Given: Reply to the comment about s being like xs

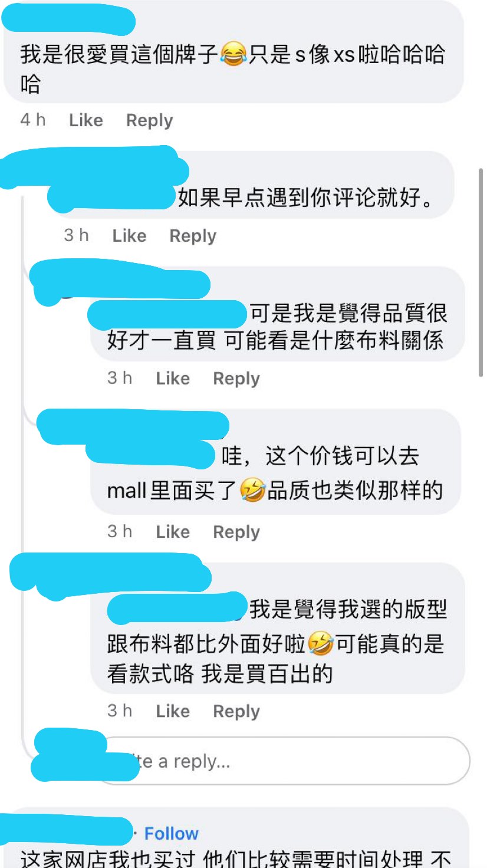Looking at the screenshot, I should [x=150, y=120].
